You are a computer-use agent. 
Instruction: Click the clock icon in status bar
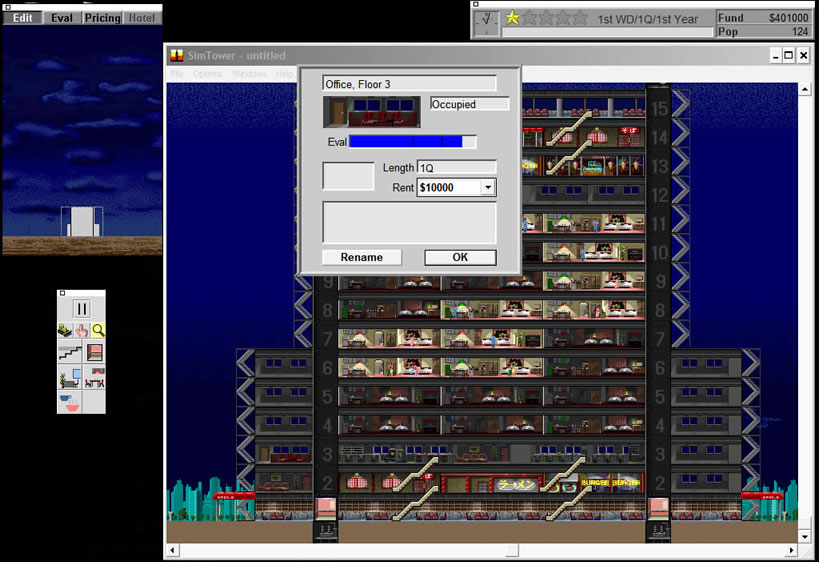pyautogui.click(x=487, y=19)
